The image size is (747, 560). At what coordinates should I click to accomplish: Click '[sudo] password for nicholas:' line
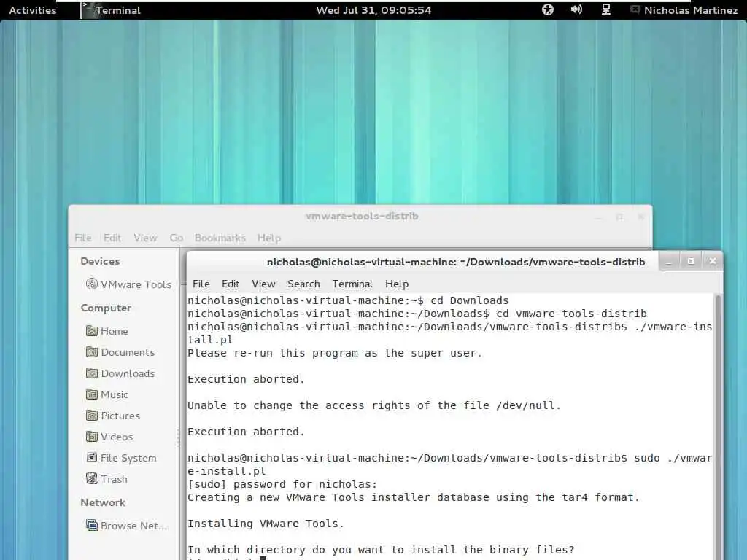click(282, 484)
